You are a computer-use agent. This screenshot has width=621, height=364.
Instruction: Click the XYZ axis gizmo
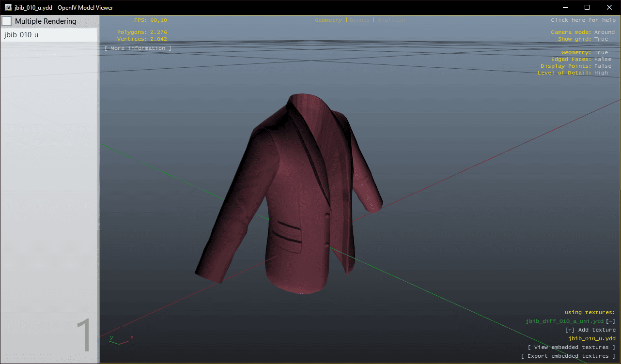120,339
